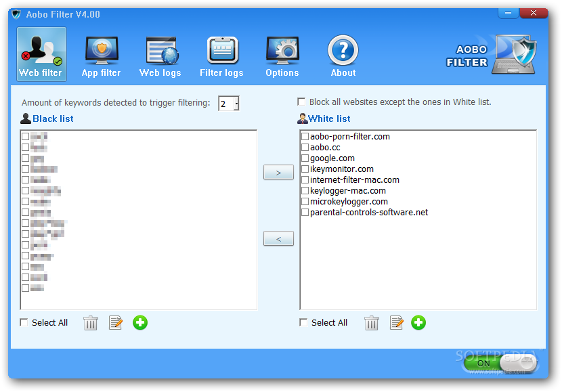
Task: Check Select All under White list
Action: (x=303, y=322)
